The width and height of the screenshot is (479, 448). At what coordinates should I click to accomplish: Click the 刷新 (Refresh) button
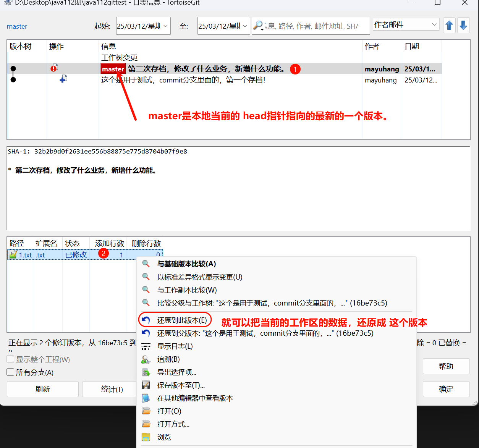(x=43, y=389)
